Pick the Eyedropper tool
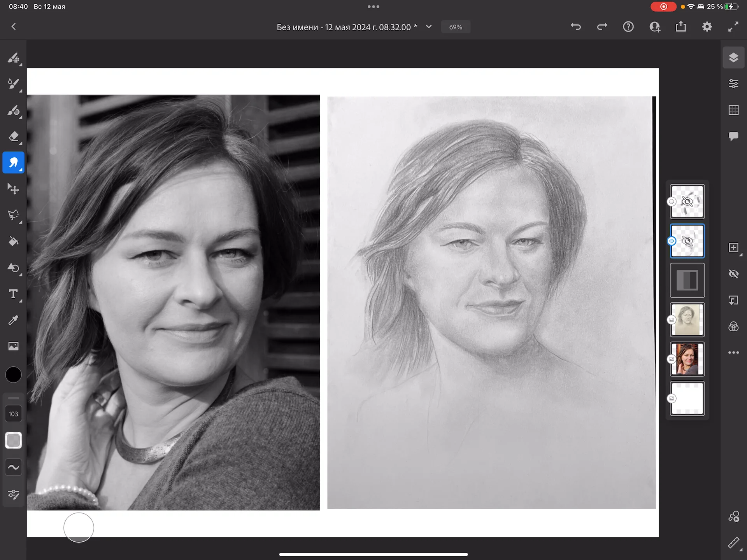Screen dimensions: 747x560 coord(13,320)
